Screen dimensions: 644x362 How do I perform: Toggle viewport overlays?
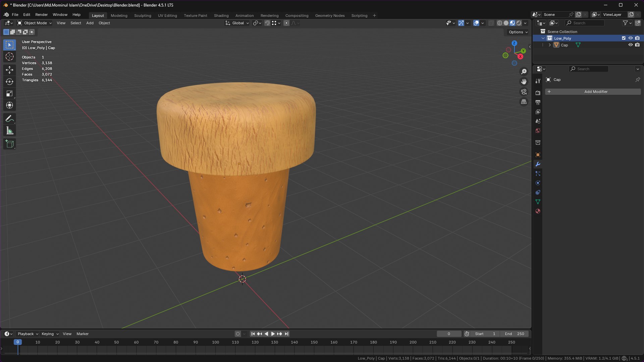coord(476,23)
